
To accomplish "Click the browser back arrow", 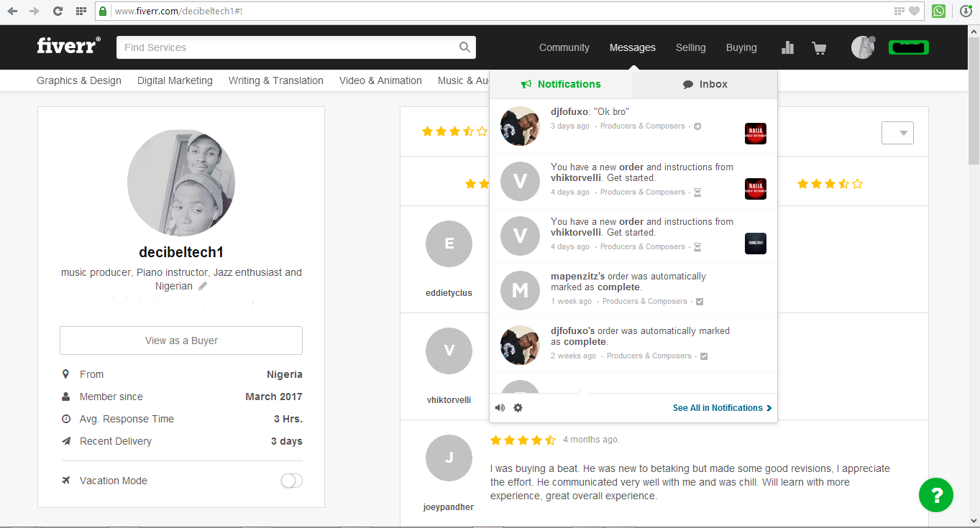I will pyautogui.click(x=12, y=11).
